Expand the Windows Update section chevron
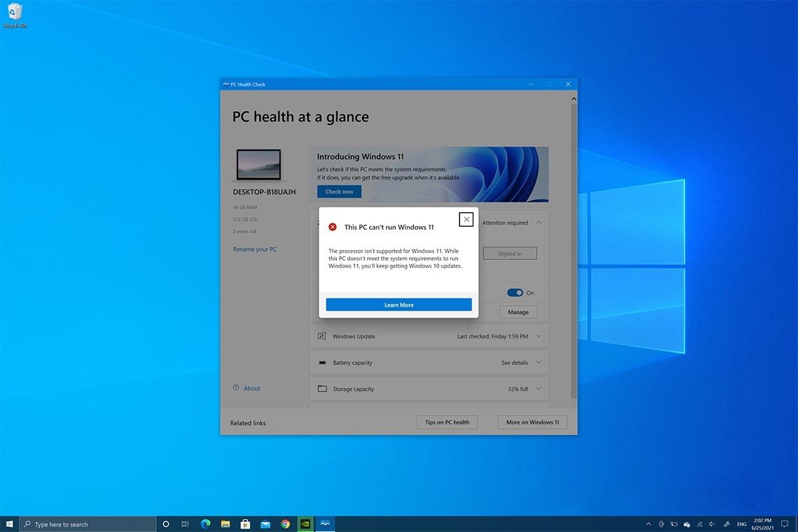The image size is (798, 532). pyautogui.click(x=539, y=336)
